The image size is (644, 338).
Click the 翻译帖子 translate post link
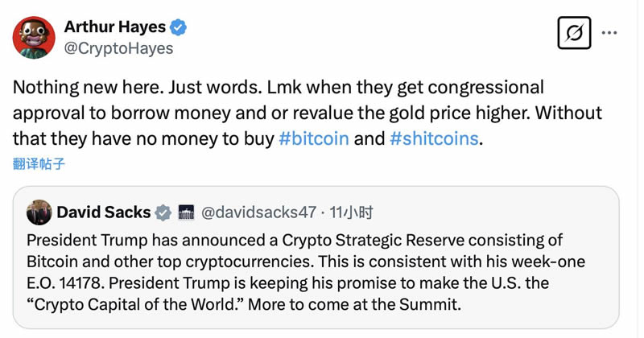(39, 164)
